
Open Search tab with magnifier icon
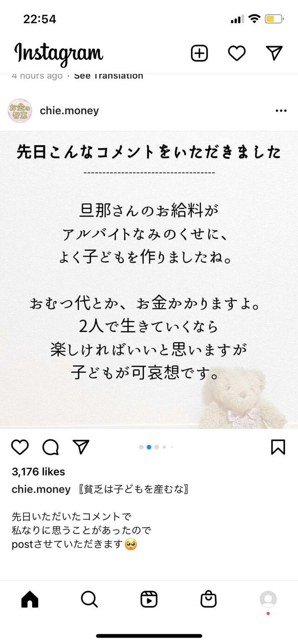89,599
